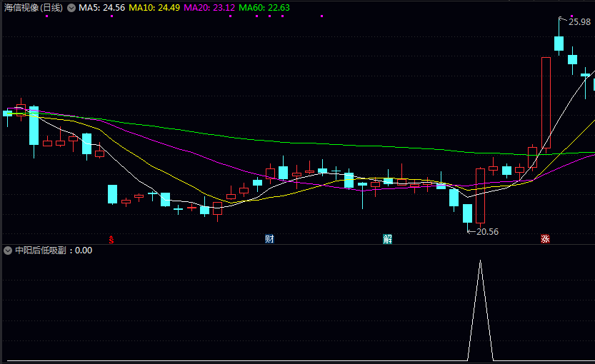Click the 25.98 high price label
This screenshot has height=364, width=595.
(579, 22)
